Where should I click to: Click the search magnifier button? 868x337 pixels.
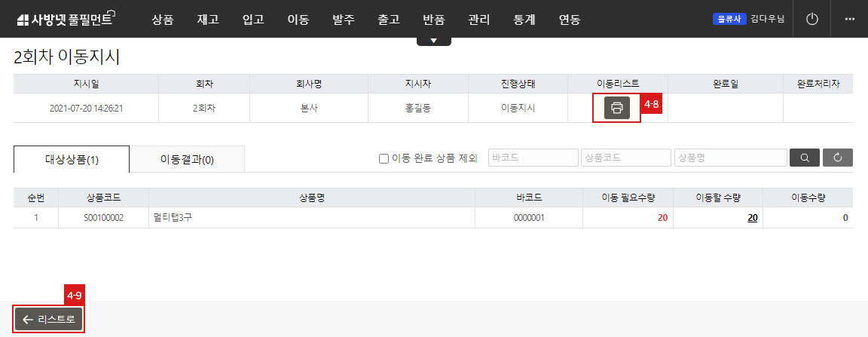click(x=805, y=158)
